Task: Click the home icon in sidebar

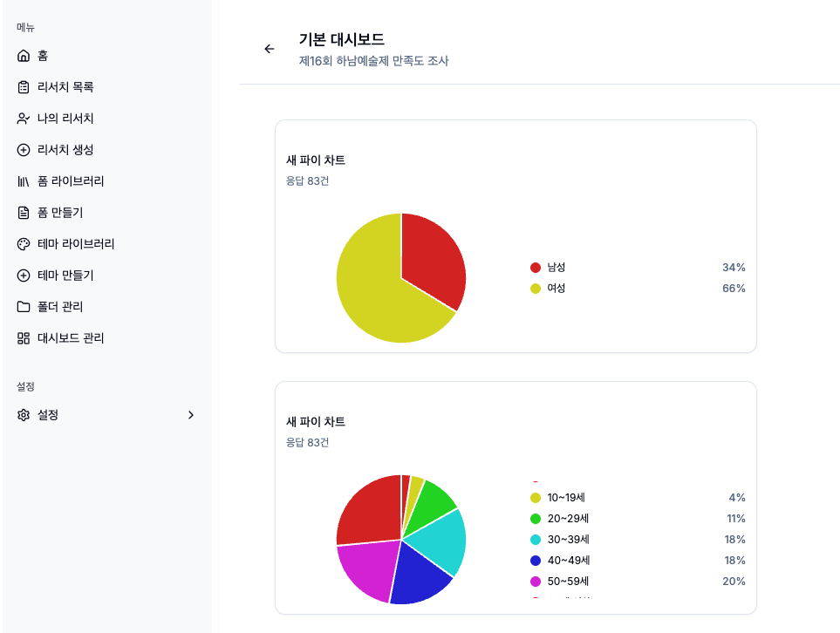Action: point(24,56)
